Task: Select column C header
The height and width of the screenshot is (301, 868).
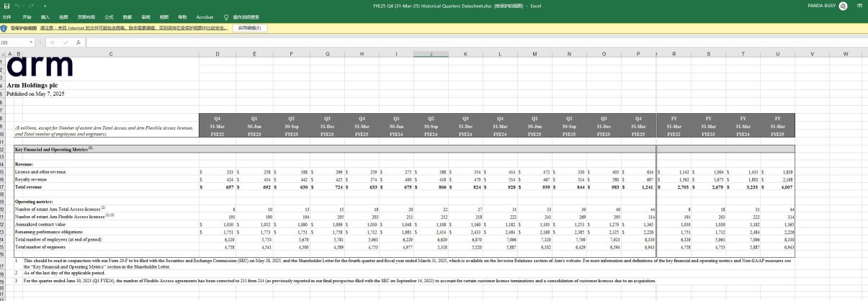Action: point(111,54)
